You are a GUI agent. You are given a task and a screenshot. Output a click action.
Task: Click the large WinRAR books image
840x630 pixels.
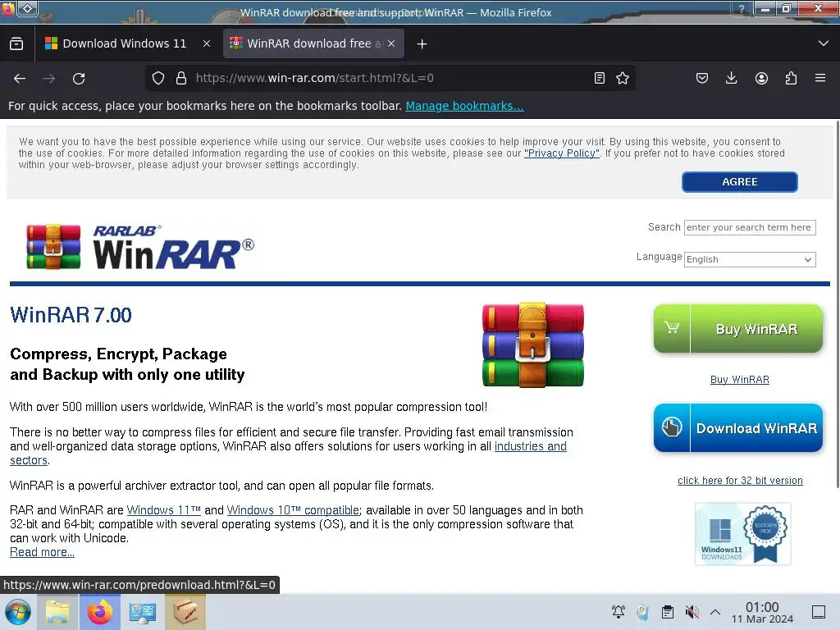[532, 345]
